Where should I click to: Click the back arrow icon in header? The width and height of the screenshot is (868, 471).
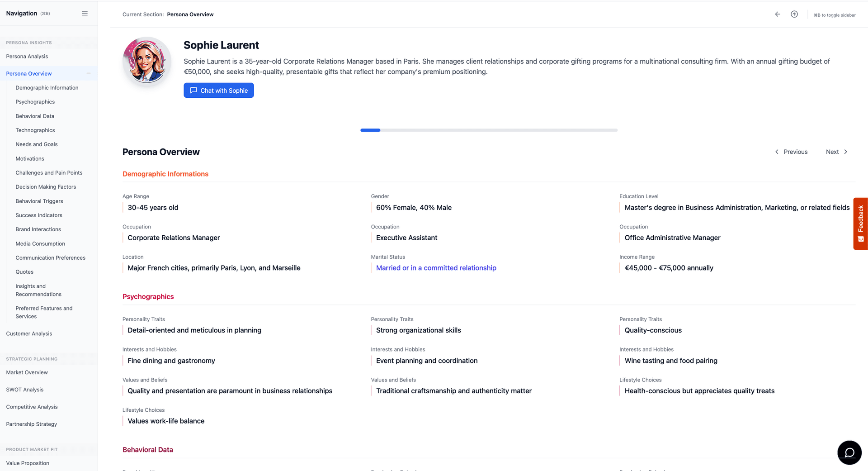point(777,14)
